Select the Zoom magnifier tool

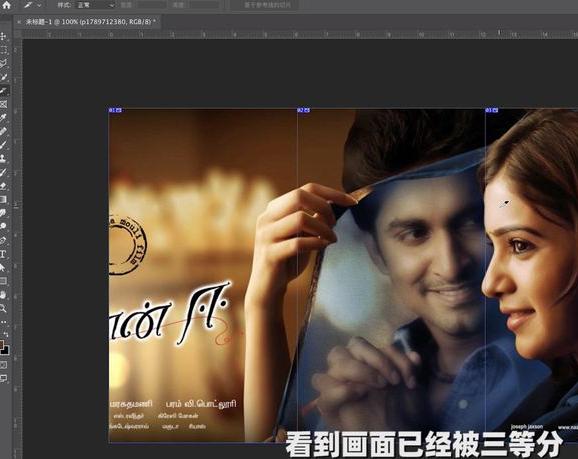click(x=3, y=309)
